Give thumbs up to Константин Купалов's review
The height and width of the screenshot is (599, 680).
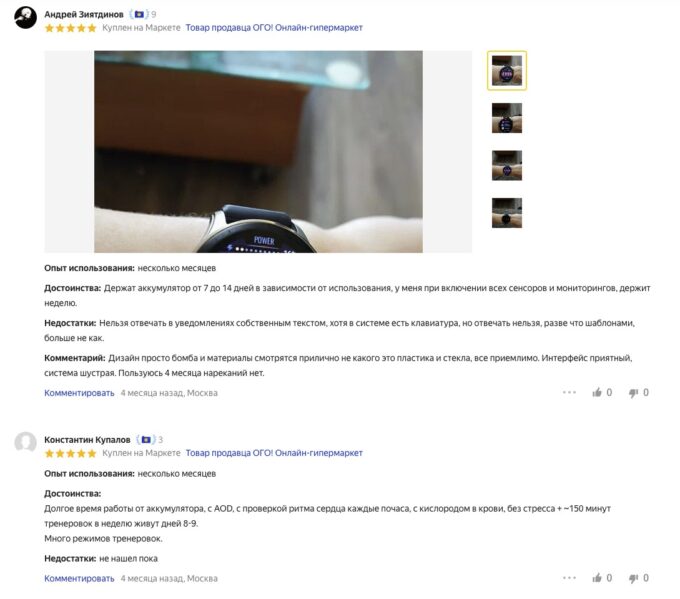coord(597,578)
